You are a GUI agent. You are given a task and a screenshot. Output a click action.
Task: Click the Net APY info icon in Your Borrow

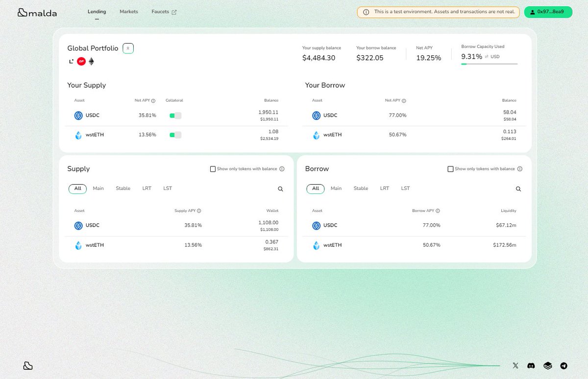coord(404,101)
